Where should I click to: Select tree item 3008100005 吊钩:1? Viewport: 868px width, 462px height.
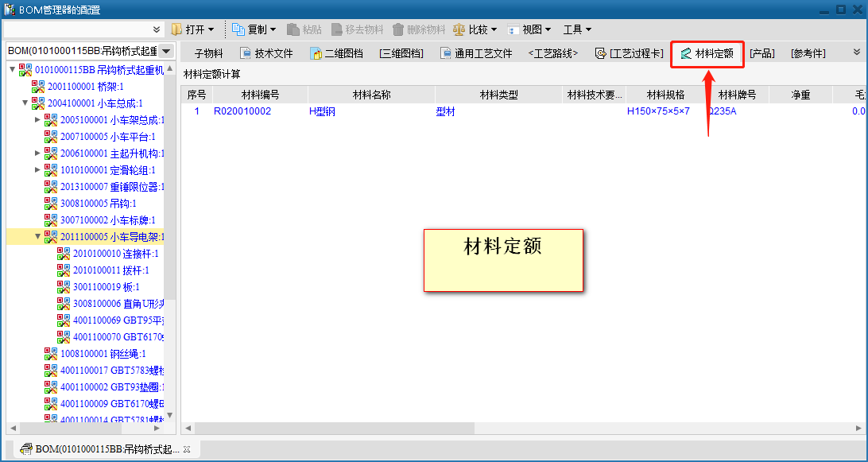98,204
